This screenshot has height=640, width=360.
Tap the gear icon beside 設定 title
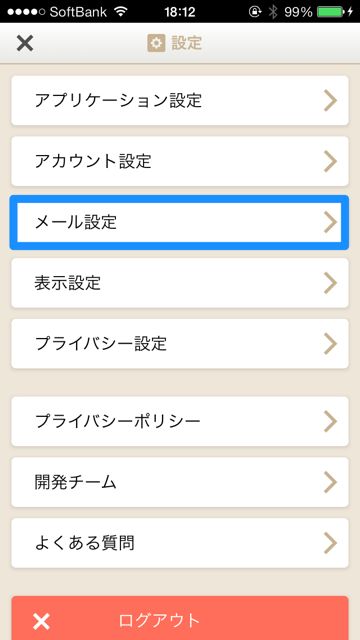156,43
